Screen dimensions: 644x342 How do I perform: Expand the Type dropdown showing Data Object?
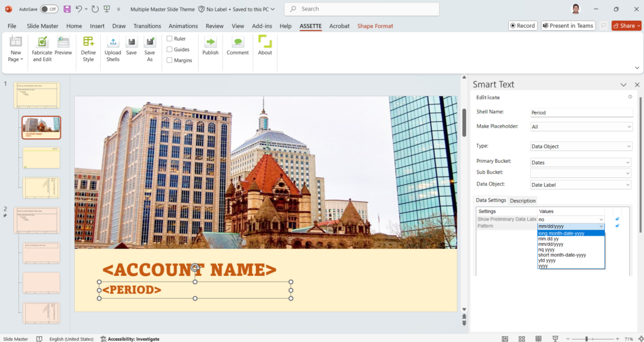(x=629, y=146)
